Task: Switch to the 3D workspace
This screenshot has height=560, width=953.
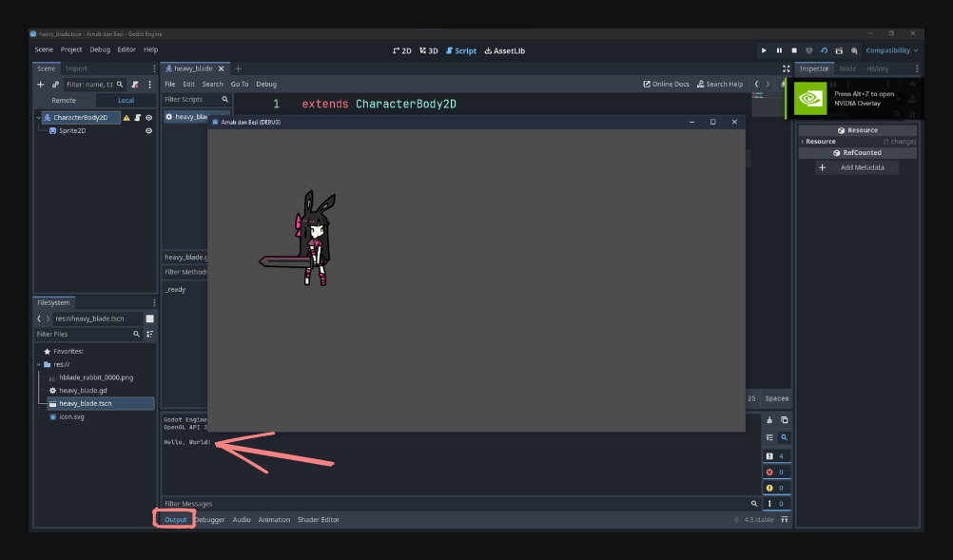Action: [x=429, y=51]
